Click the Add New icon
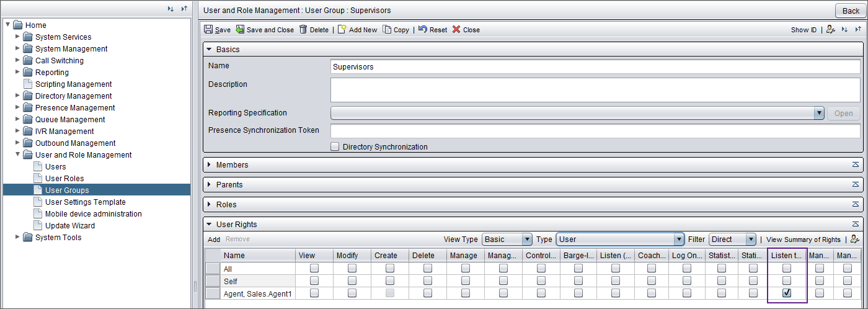The image size is (868, 309). point(342,30)
